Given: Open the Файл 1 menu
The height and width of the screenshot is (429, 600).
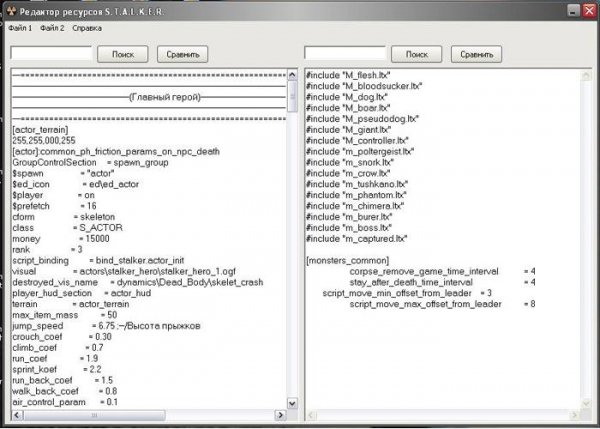Looking at the screenshot, I should click(20, 28).
